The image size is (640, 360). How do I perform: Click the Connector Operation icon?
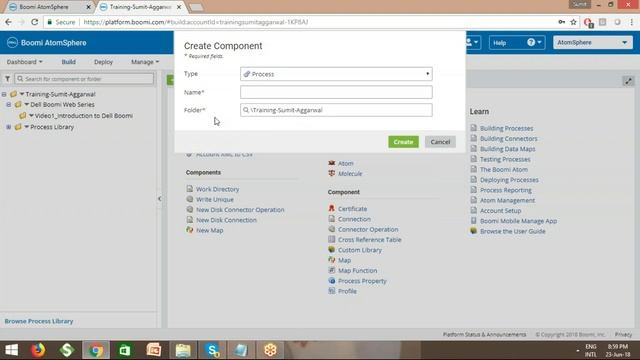(x=331, y=229)
